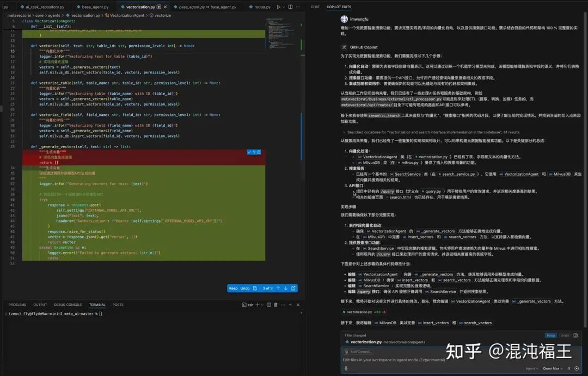The image size is (588, 376).
Task: Open vectorization.py in changed files list
Action: click(x=366, y=342)
